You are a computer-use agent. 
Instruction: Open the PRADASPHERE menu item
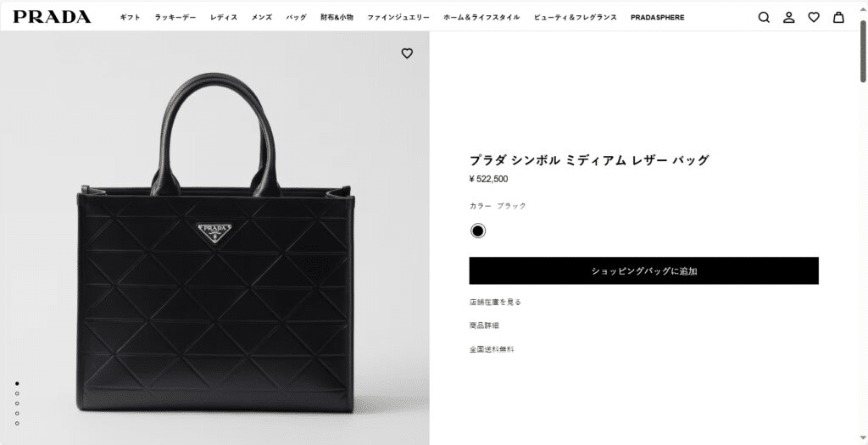click(x=657, y=17)
